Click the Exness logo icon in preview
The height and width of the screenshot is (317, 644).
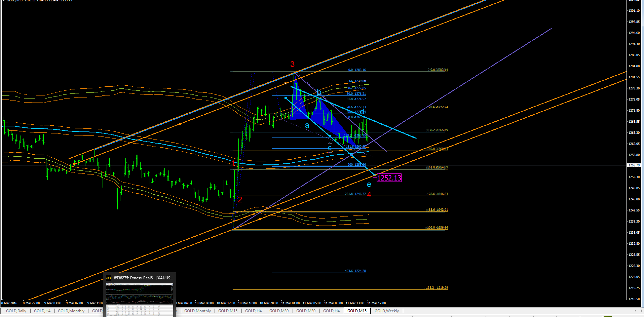click(x=109, y=278)
